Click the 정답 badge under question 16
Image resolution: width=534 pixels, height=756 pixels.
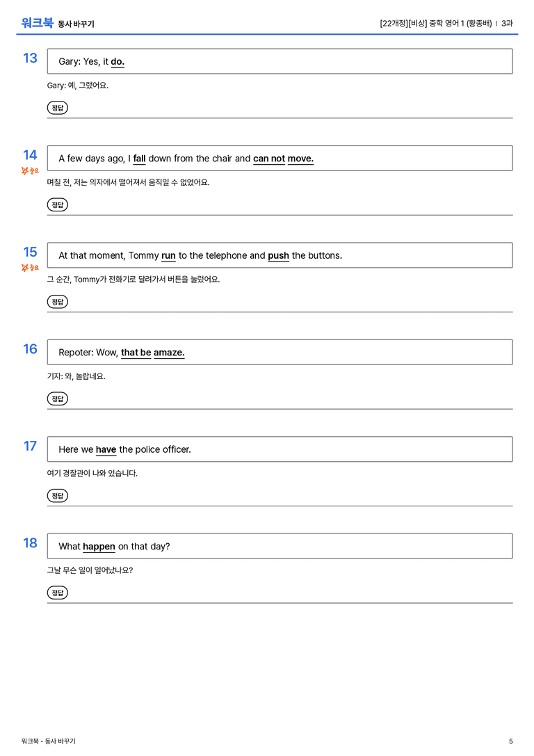point(57,399)
